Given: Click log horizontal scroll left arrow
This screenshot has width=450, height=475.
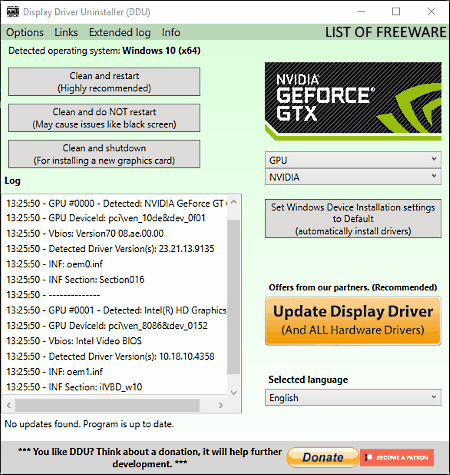Looking at the screenshot, I should [x=9, y=405].
